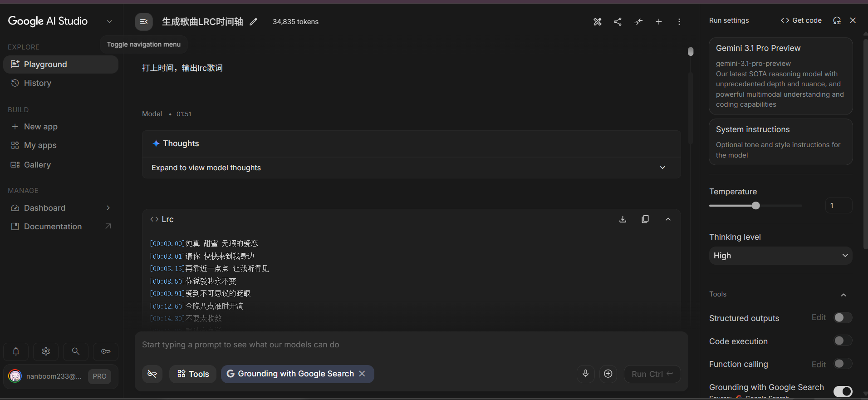Click the lyric line timestamped 00:03.01
This screenshot has width=868, height=400.
tap(202, 256)
